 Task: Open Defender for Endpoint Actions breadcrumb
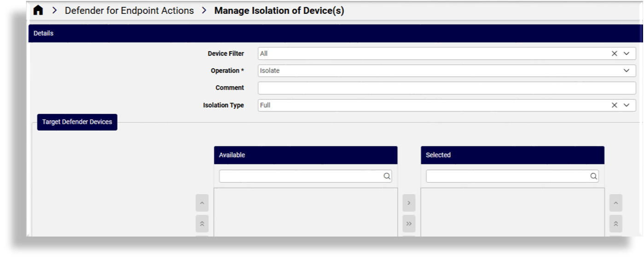click(x=129, y=11)
